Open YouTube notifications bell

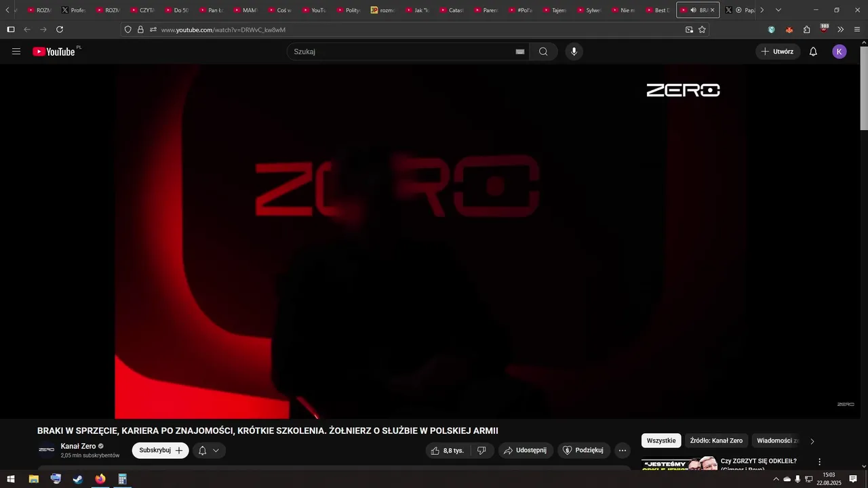tap(813, 52)
